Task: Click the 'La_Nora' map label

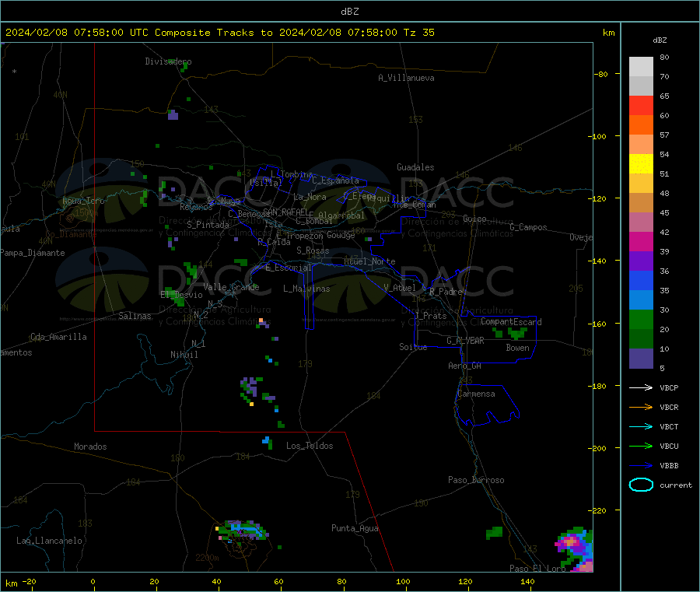Action: pyautogui.click(x=310, y=198)
